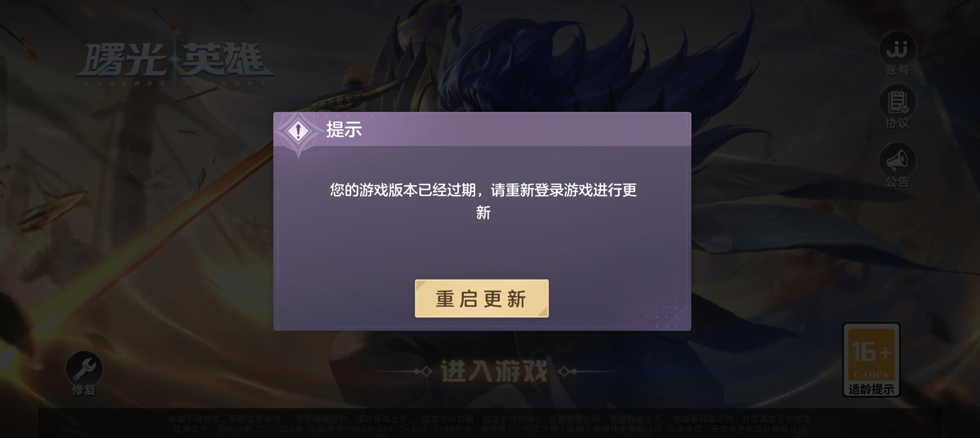Click the publisher approval footer text

(490, 429)
